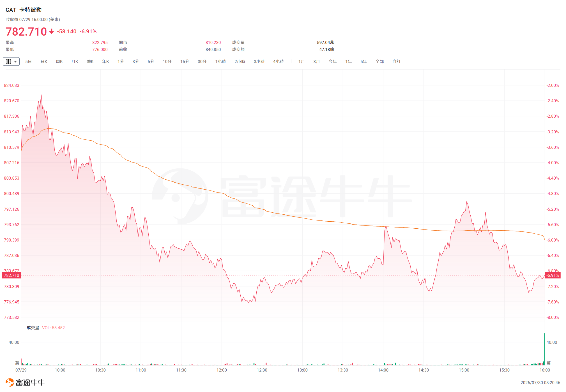Click the timestamp 2026/07/30 08:20:46
This screenshot has width=566, height=392.
(x=540, y=382)
